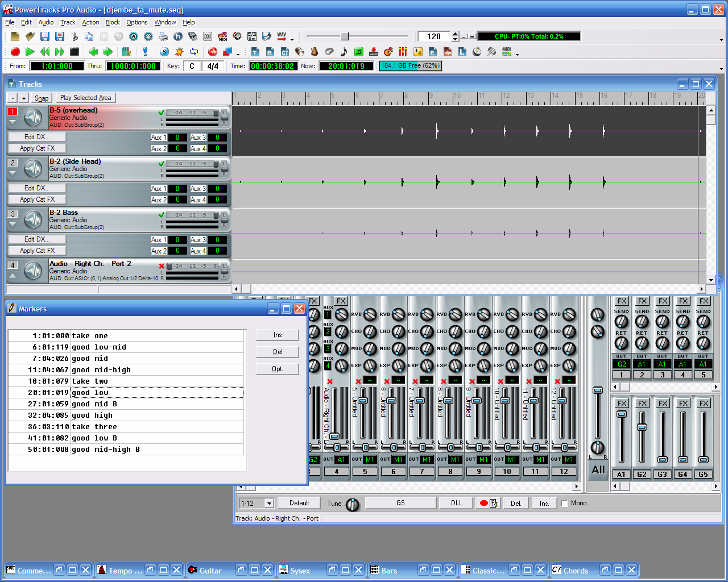Viewport: 728px width, 582px height.
Task: Click the green right arrow icon
Action: point(107,52)
